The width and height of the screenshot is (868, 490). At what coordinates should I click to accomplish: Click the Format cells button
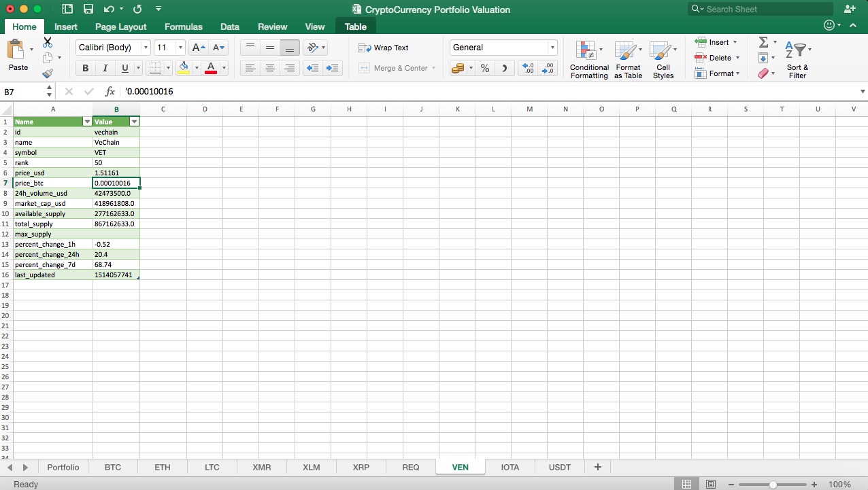(x=718, y=73)
